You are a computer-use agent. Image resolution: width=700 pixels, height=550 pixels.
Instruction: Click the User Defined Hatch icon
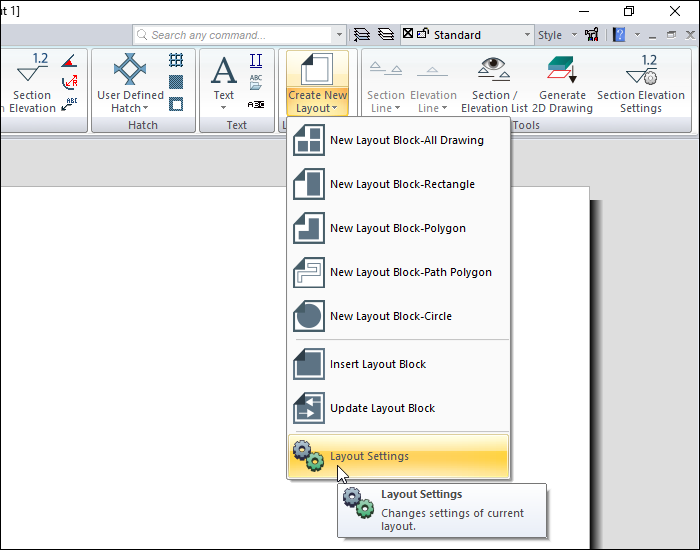click(x=130, y=72)
